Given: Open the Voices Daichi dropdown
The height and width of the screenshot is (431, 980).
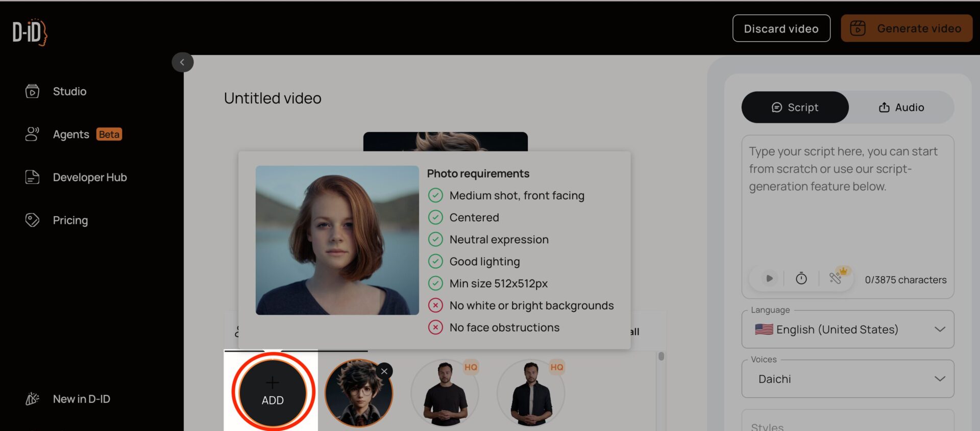Looking at the screenshot, I should (847, 379).
